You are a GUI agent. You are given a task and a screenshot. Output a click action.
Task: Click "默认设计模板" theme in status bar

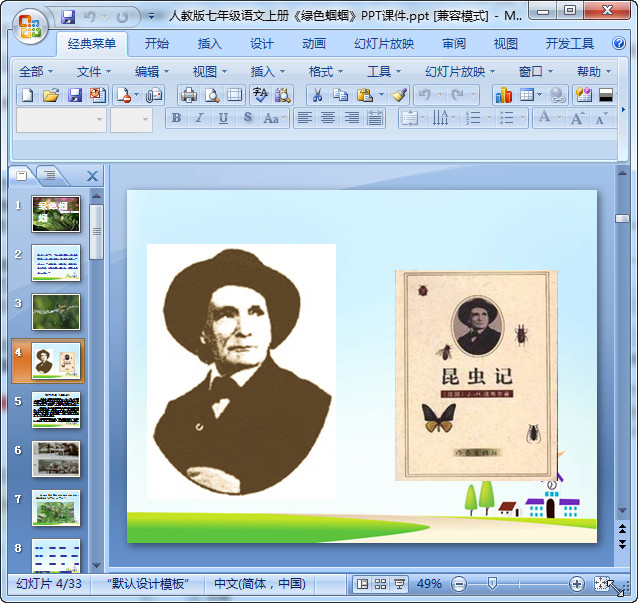tap(147, 584)
